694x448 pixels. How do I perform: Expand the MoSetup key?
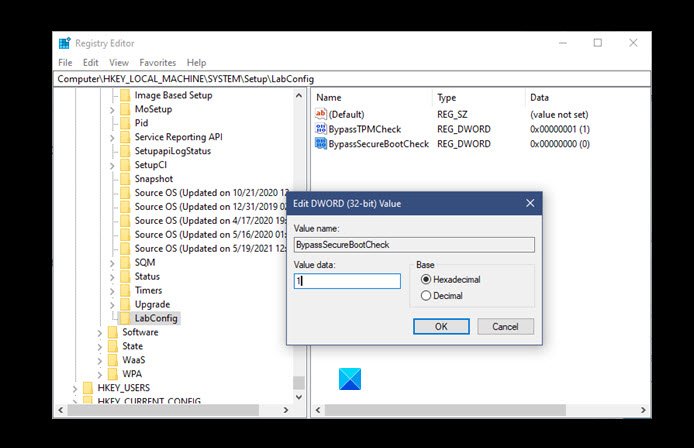pyautogui.click(x=112, y=109)
